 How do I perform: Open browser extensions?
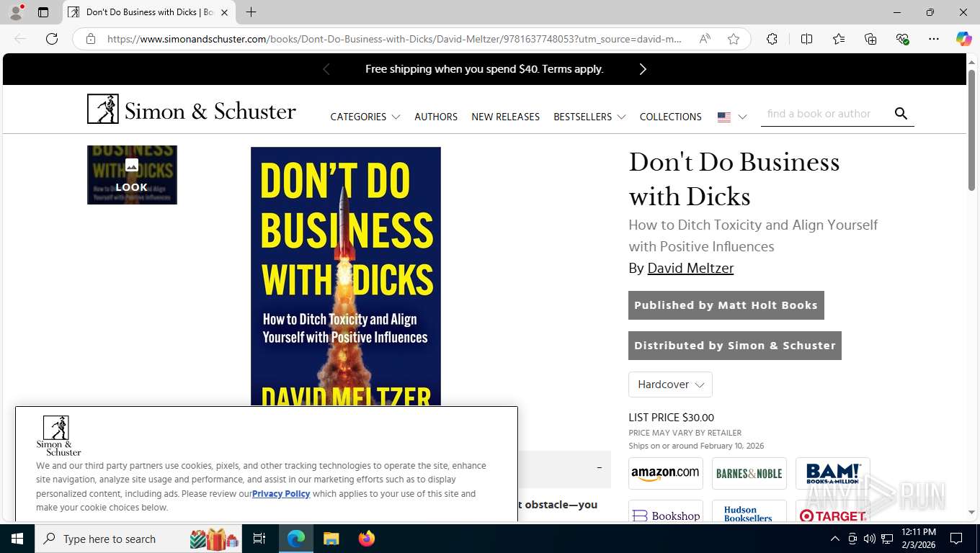pos(772,39)
